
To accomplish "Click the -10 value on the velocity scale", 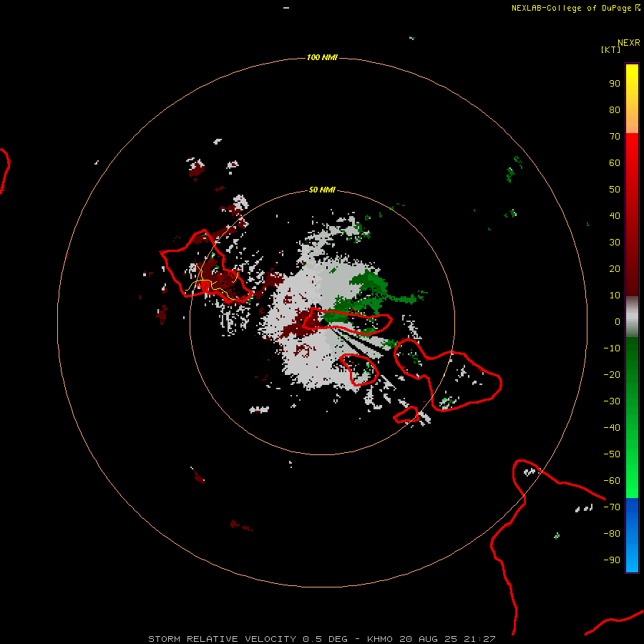I will 612,348.
